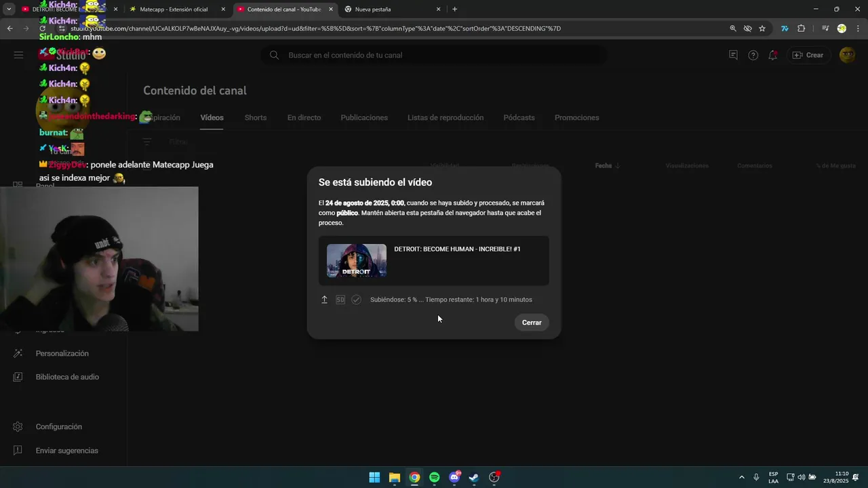Close the Matecapp browser tab
868x488 pixels.
point(223,9)
